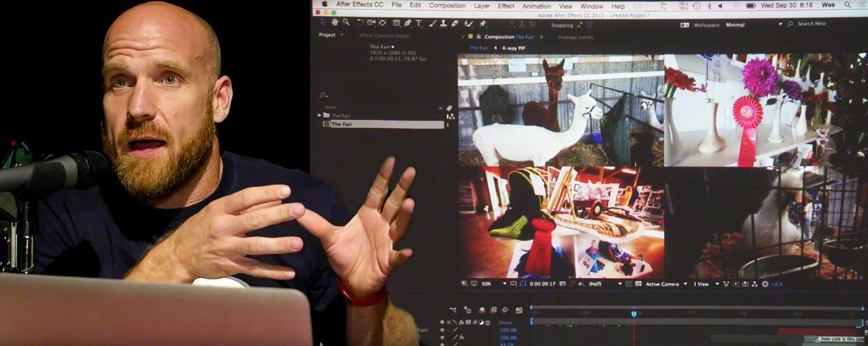Screen dimensions: 868x346
Task: Select the Rotation tool
Action: click(x=360, y=23)
